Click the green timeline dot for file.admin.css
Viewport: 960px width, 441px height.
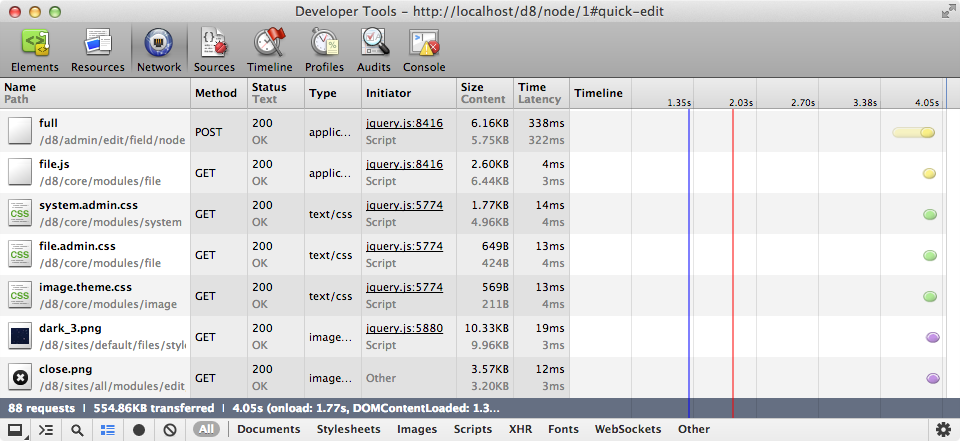tap(930, 255)
